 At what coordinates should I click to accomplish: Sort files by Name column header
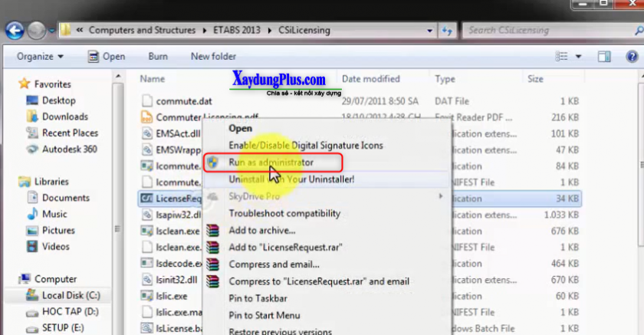[153, 79]
